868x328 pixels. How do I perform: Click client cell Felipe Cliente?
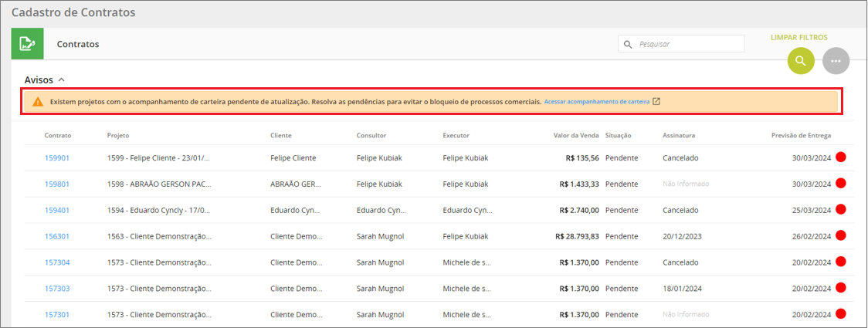click(293, 157)
